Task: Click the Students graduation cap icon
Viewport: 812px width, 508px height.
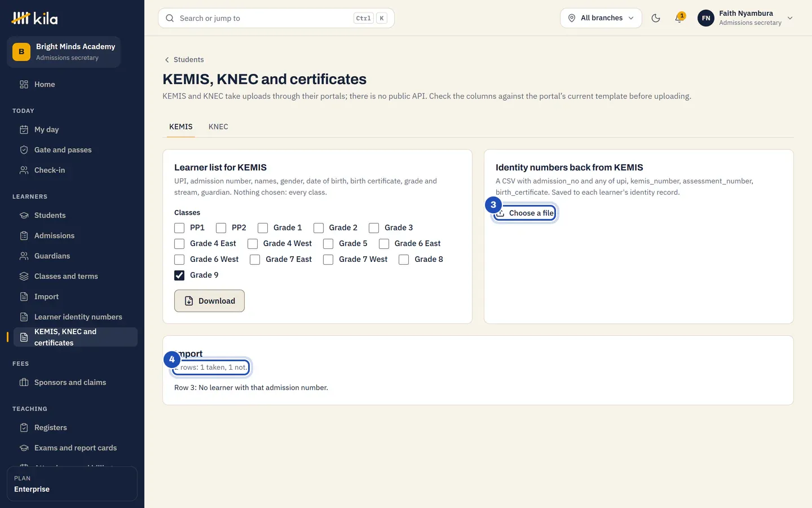Action: click(24, 215)
